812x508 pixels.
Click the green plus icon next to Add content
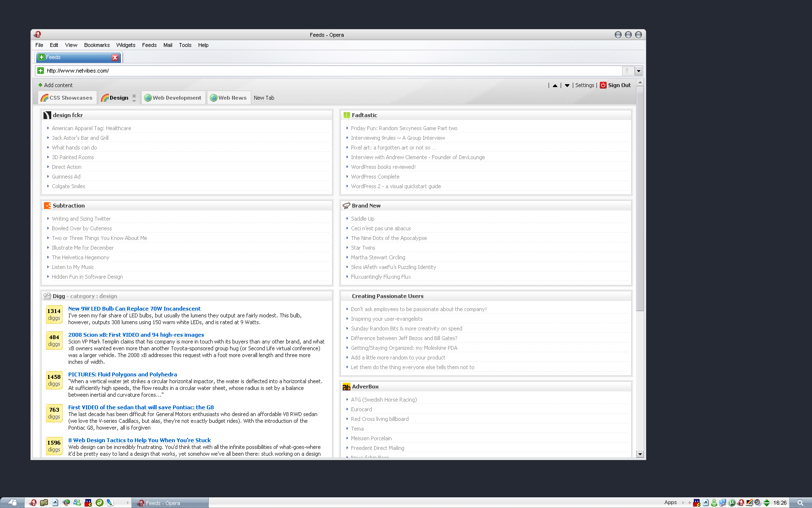pos(41,85)
